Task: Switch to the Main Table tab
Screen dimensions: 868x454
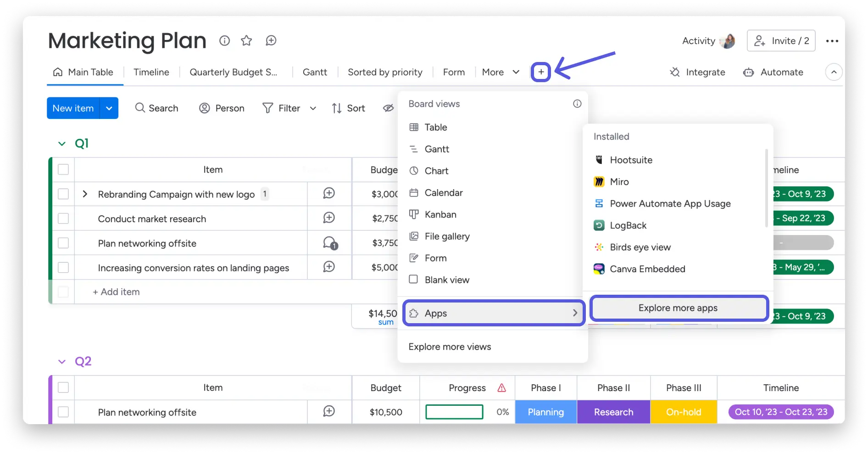Action: tap(84, 72)
